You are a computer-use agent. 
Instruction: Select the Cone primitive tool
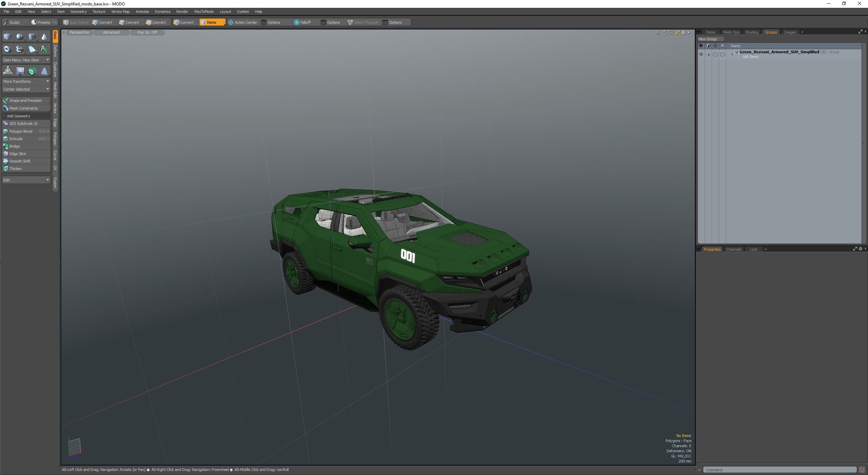point(44,37)
